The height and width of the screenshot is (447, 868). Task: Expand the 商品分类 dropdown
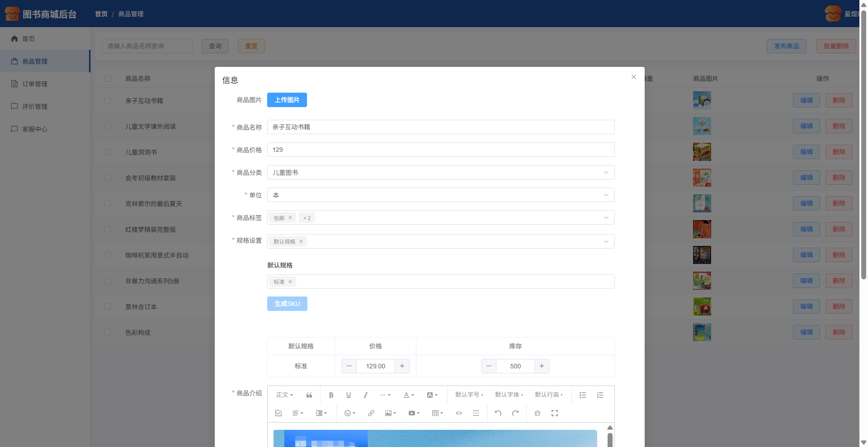(x=440, y=172)
